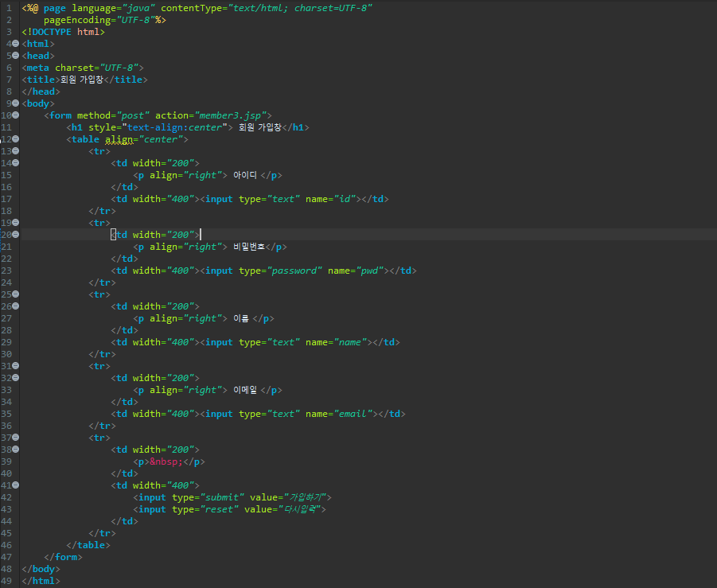
Task: Collapse the table fold on line 12
Action: pyautogui.click(x=16, y=139)
